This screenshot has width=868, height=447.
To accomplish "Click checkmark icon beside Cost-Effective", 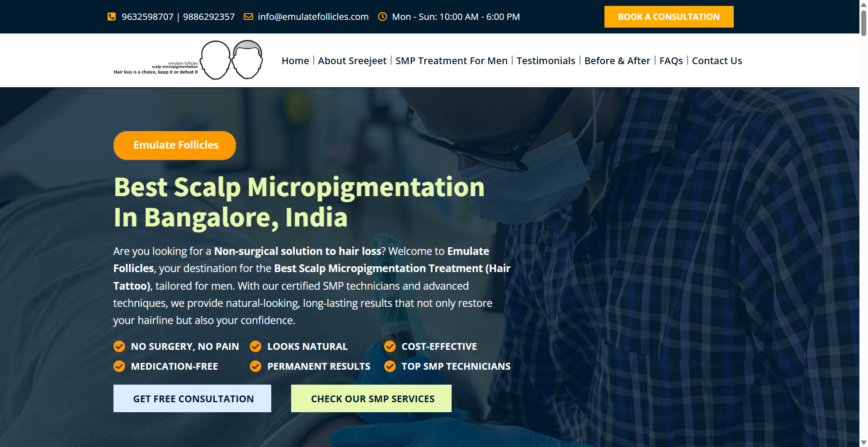I will (390, 347).
